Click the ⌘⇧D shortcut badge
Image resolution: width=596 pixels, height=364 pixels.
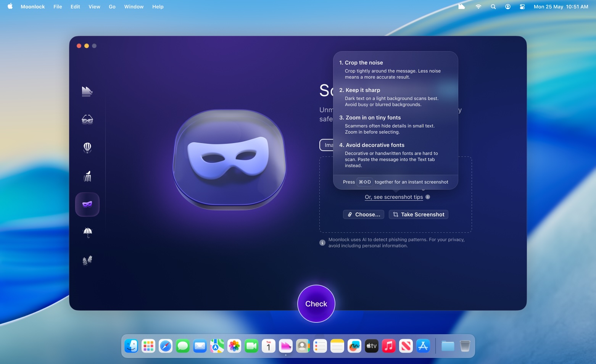coord(365,182)
